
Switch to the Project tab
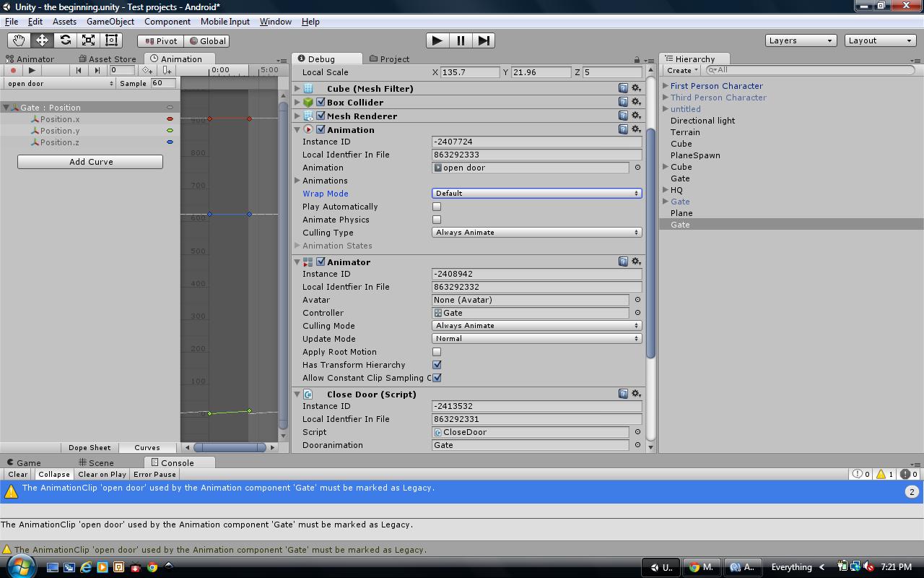389,59
